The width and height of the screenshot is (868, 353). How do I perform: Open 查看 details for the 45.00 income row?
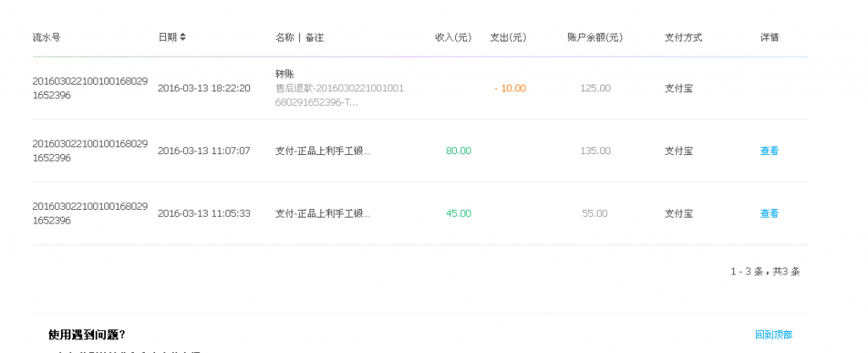[x=769, y=213]
